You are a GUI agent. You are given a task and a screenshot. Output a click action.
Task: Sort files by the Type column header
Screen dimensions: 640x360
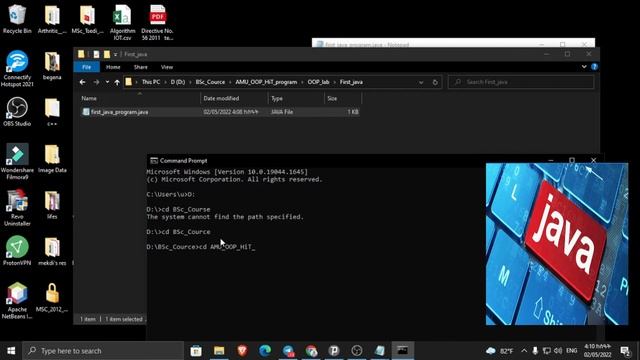pyautogui.click(x=296, y=98)
